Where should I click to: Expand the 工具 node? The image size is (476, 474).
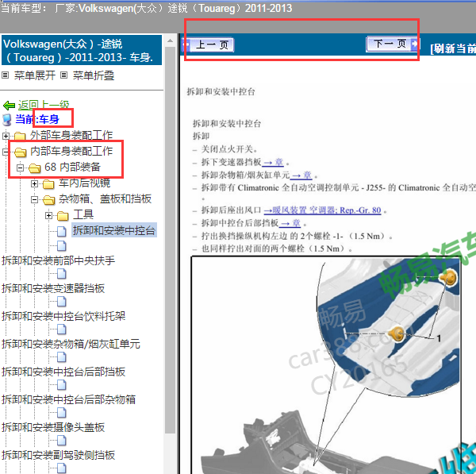click(48, 215)
